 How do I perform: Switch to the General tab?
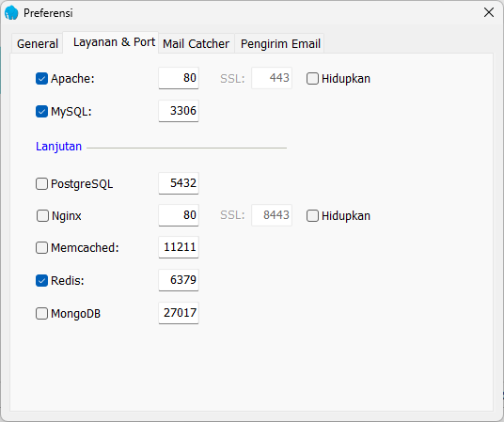pyautogui.click(x=38, y=43)
